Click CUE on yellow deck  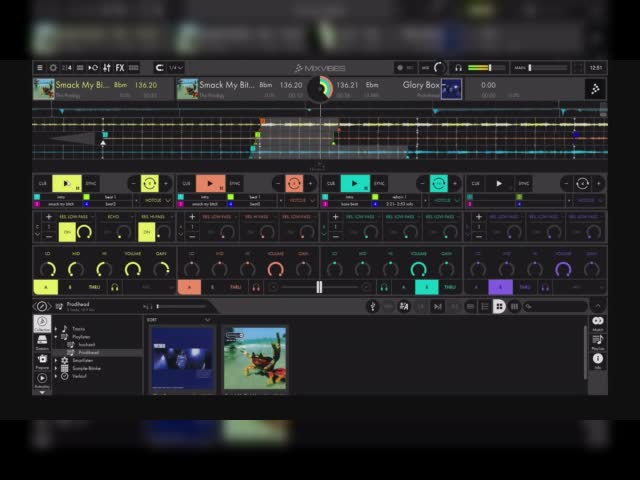point(42,184)
